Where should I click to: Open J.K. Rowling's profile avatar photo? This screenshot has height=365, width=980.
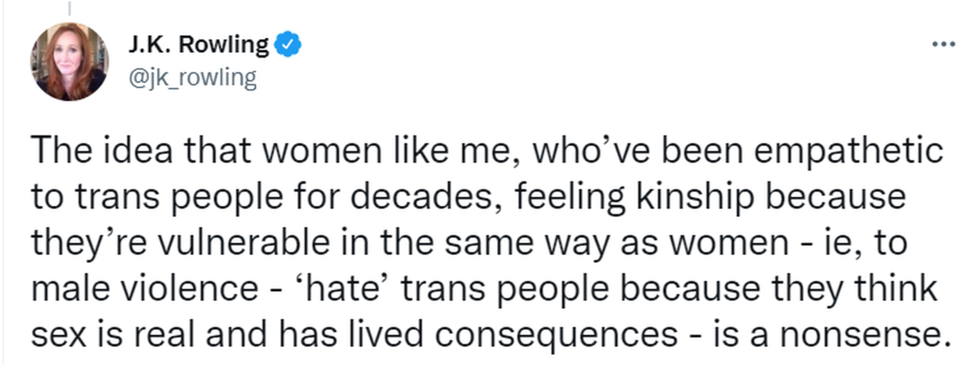point(69,61)
